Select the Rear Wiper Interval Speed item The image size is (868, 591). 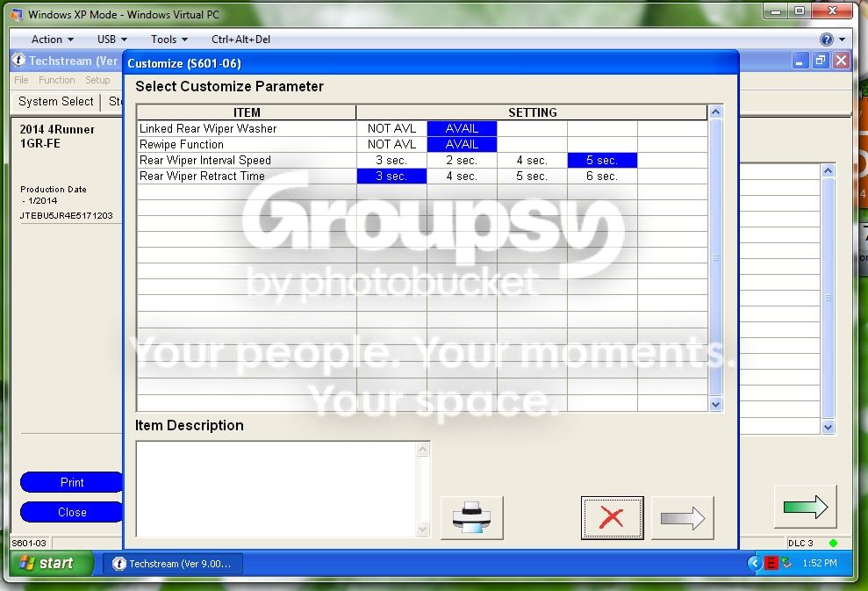click(247, 160)
